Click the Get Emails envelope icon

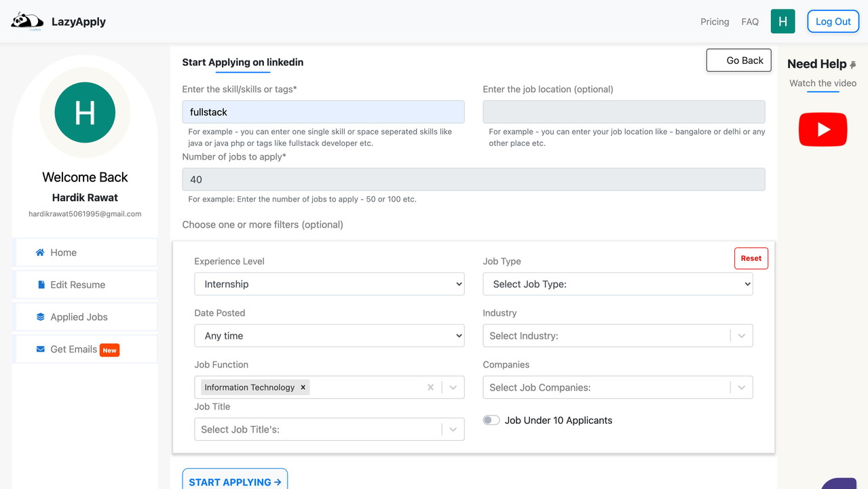click(41, 349)
